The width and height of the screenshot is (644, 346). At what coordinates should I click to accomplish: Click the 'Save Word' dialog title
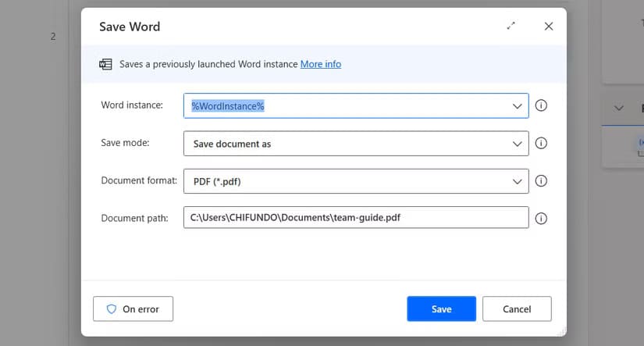[x=130, y=27]
